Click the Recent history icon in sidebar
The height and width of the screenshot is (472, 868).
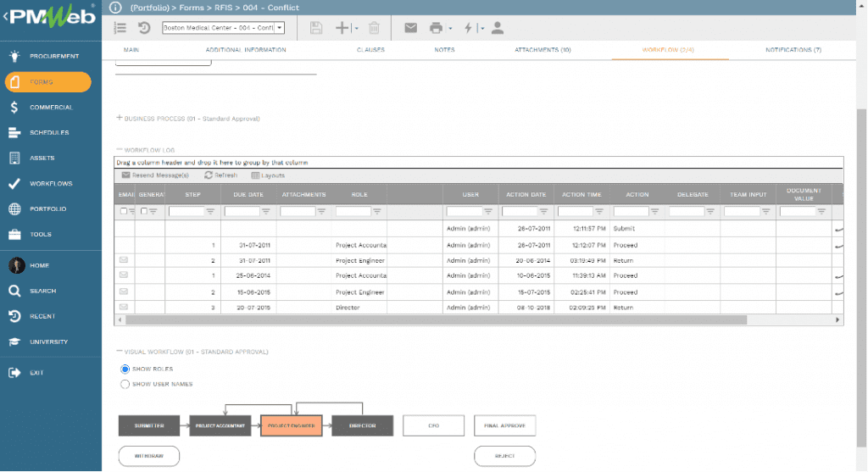pyautogui.click(x=15, y=316)
